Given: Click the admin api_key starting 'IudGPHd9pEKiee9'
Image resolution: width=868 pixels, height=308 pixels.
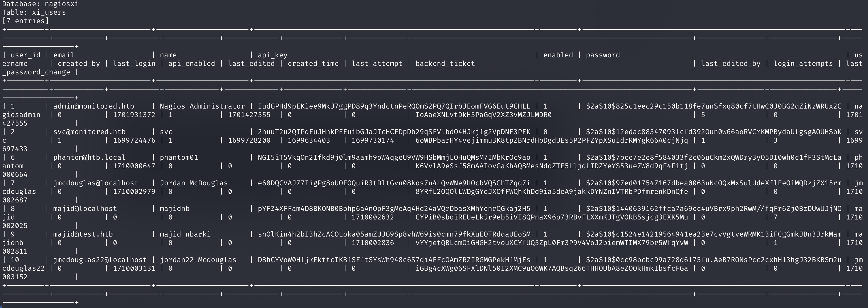Looking at the screenshot, I should coord(394,106).
